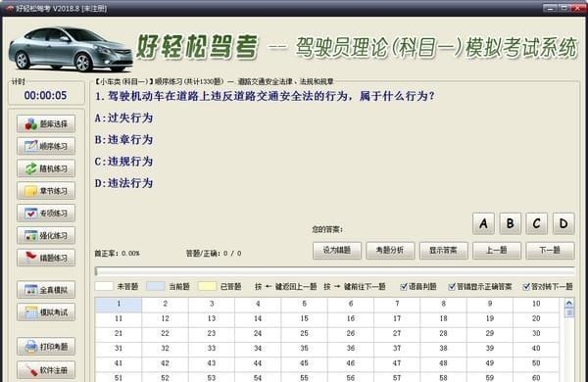This screenshot has width=588, height=382.
Task: Jump to question 36 in grid
Action: 351,349
